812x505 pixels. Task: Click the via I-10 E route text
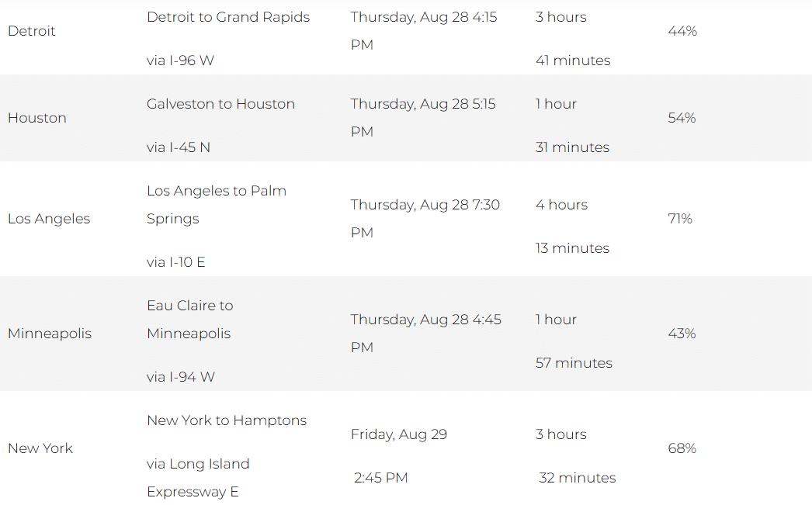coord(176,262)
